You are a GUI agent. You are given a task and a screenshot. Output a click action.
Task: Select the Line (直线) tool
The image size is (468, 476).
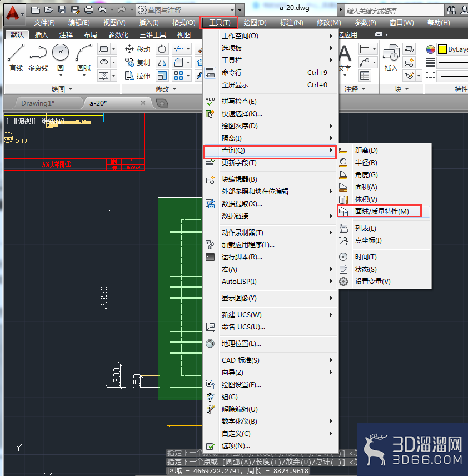16,58
